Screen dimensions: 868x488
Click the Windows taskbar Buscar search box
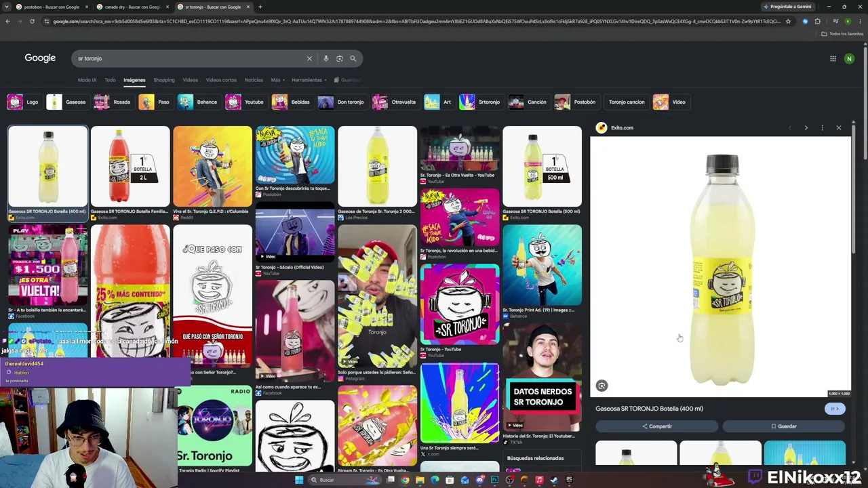pyautogui.click(x=346, y=480)
